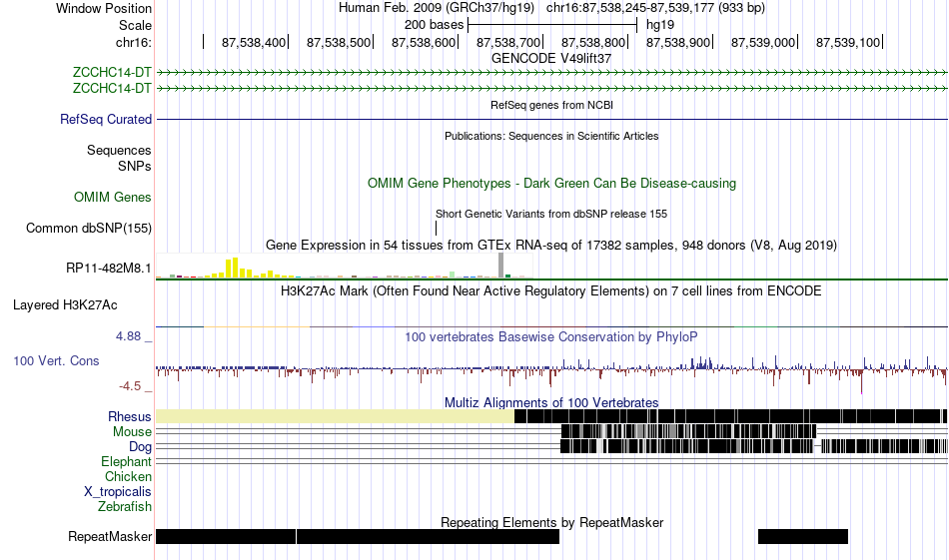Screen dimensions: 949x560
Task: Click the short first RepeatMasker block
Action: click(x=226, y=536)
